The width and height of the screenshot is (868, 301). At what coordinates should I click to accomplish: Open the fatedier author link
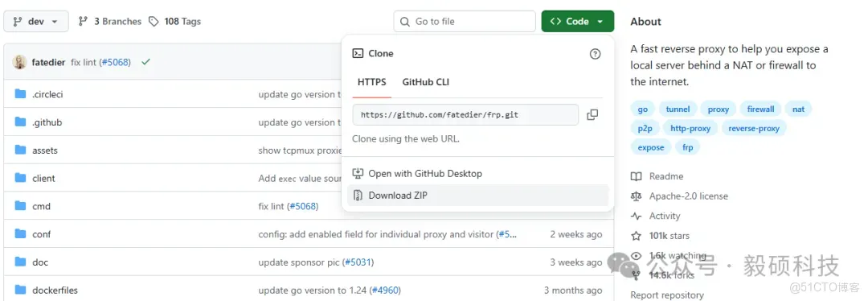point(49,62)
